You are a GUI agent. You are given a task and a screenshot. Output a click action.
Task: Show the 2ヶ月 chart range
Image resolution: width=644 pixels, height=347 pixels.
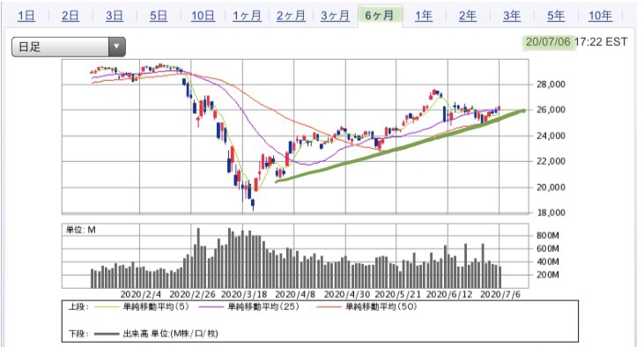tap(291, 16)
